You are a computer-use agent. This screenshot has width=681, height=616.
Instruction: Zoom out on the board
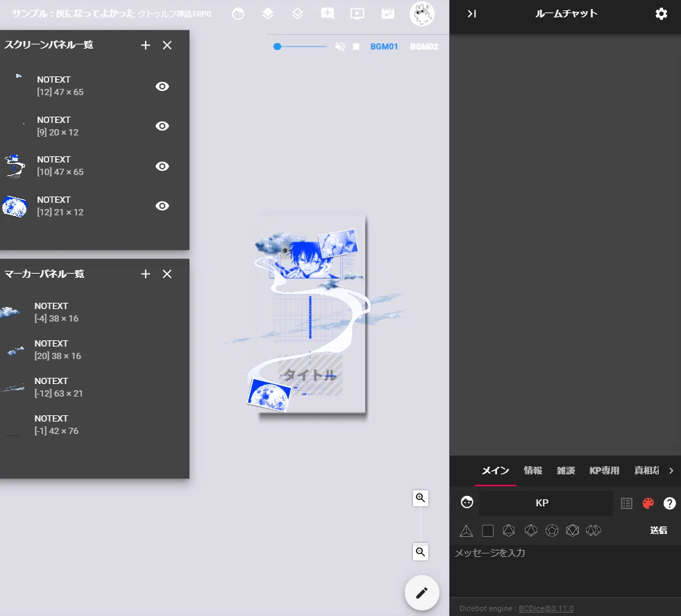(x=421, y=551)
